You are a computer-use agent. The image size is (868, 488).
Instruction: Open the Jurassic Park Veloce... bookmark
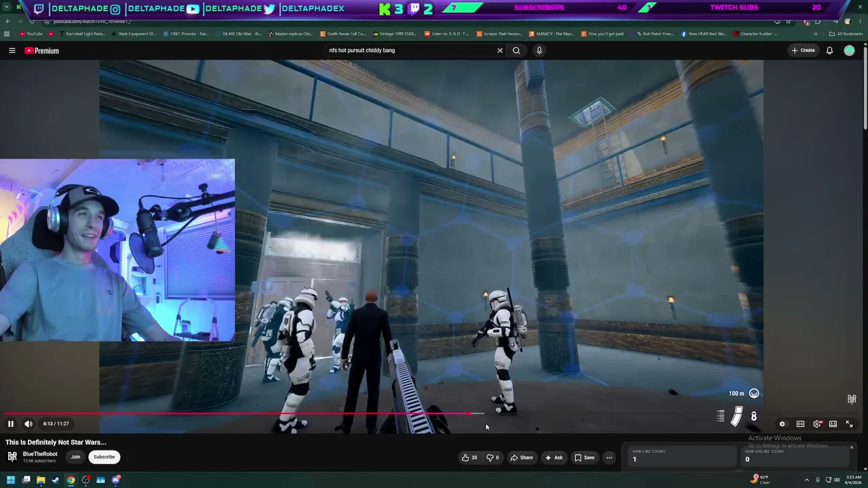pyautogui.click(x=500, y=34)
